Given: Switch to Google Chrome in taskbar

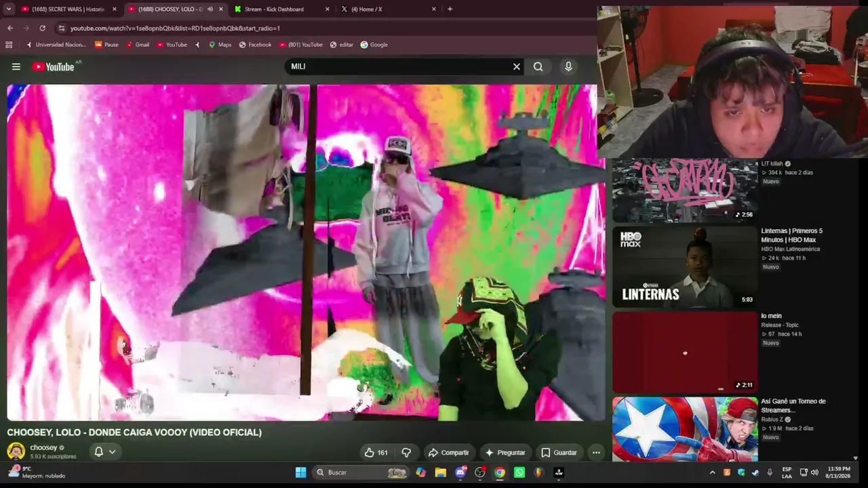Looking at the screenshot, I should [x=500, y=472].
